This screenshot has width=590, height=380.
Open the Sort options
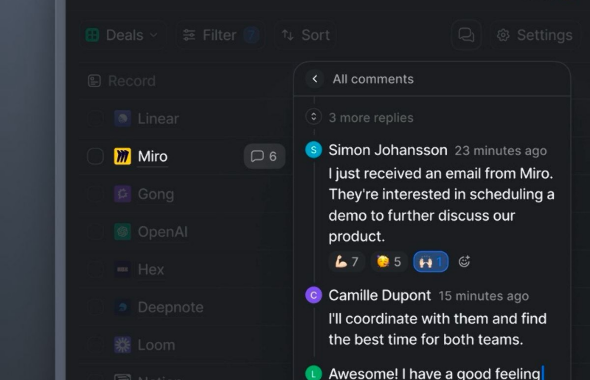[x=306, y=35]
